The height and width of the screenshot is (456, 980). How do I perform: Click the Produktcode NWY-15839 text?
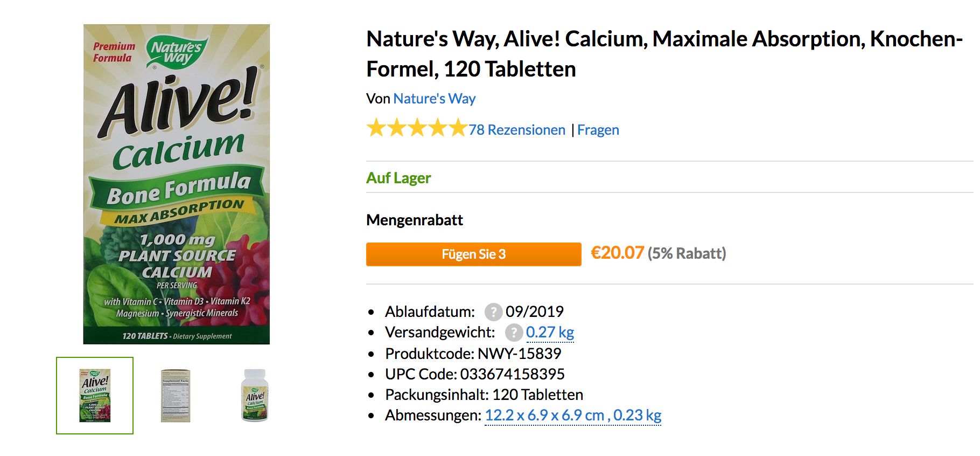[x=473, y=354]
